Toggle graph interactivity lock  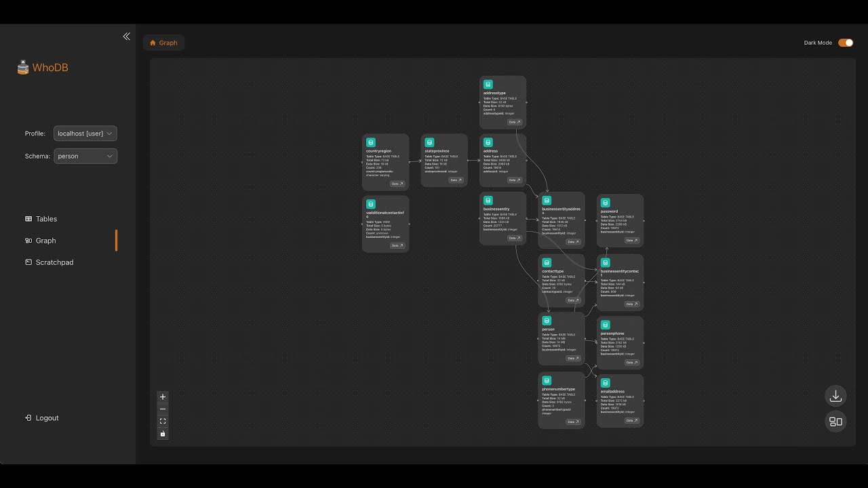coord(163,434)
